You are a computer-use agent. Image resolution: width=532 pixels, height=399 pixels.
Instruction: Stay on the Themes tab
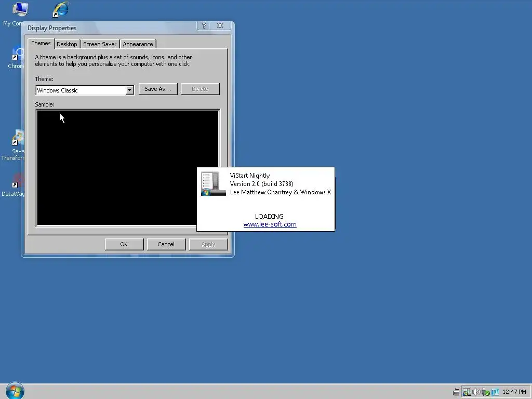click(x=41, y=43)
